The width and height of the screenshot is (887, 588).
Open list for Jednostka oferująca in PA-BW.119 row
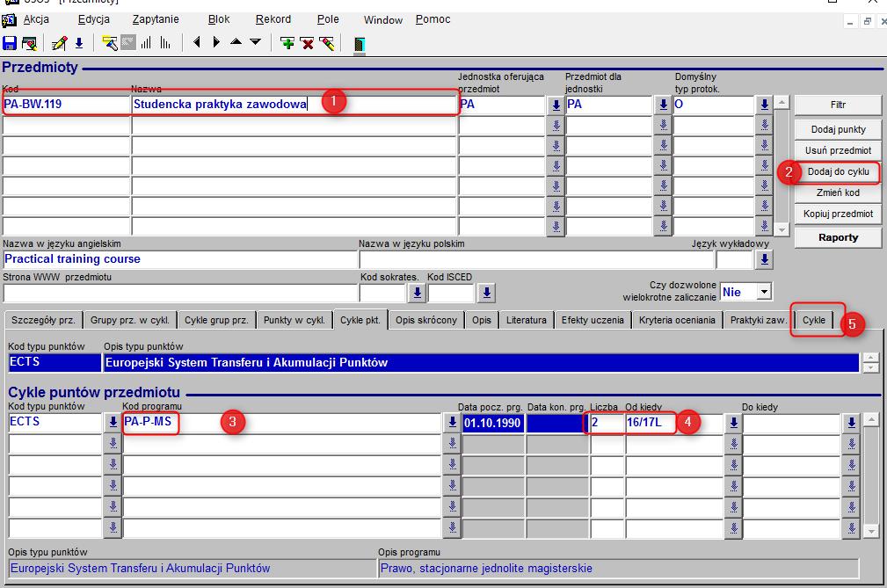pyautogui.click(x=556, y=105)
